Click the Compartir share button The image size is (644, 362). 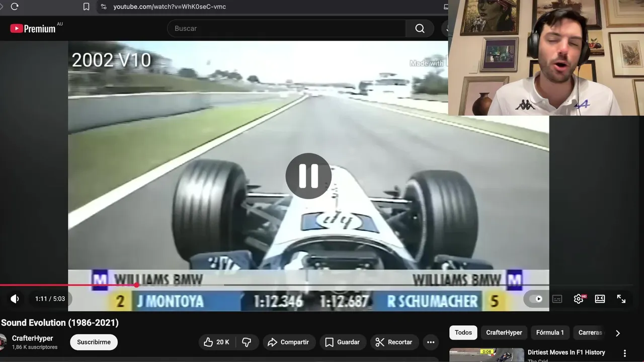coord(289,342)
